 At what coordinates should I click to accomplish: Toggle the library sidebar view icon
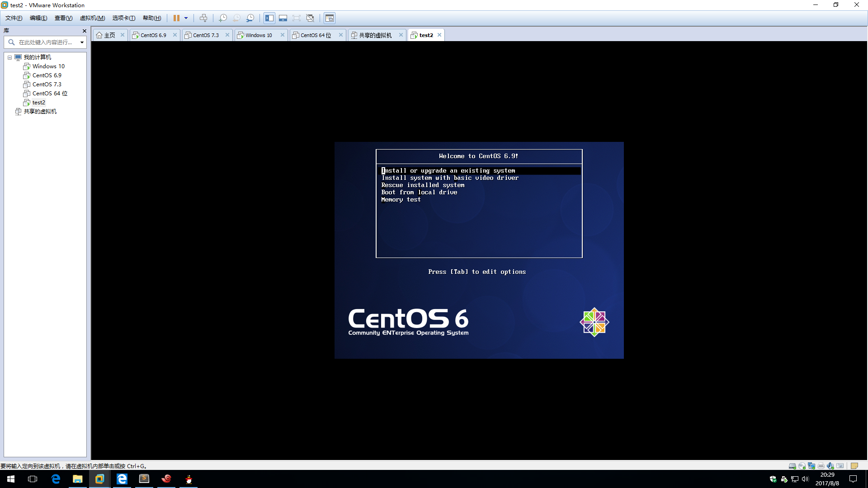pos(269,18)
